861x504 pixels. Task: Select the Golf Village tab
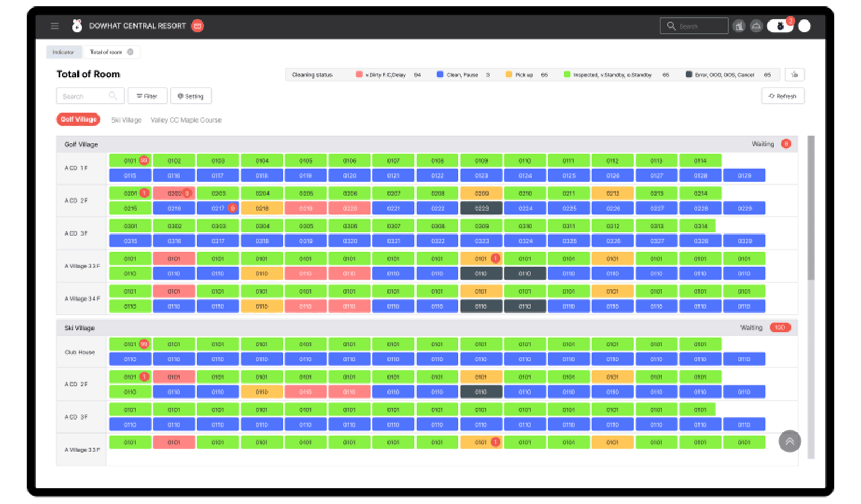(x=79, y=119)
